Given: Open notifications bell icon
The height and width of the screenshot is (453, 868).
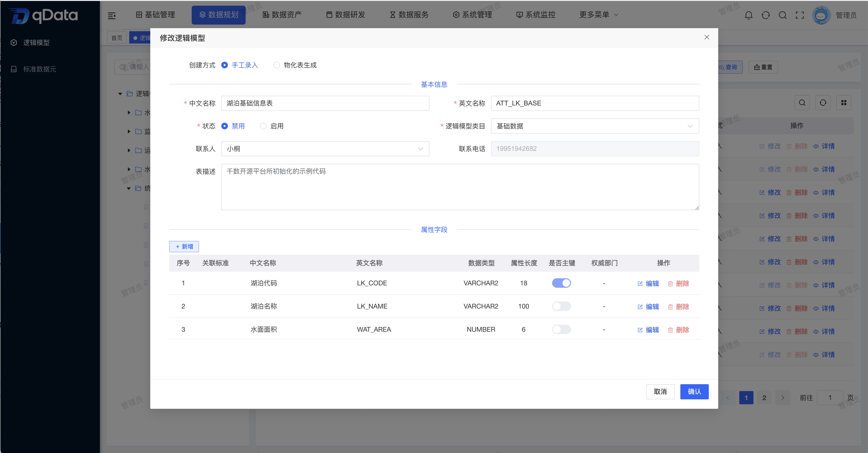Looking at the screenshot, I should click(x=748, y=15).
